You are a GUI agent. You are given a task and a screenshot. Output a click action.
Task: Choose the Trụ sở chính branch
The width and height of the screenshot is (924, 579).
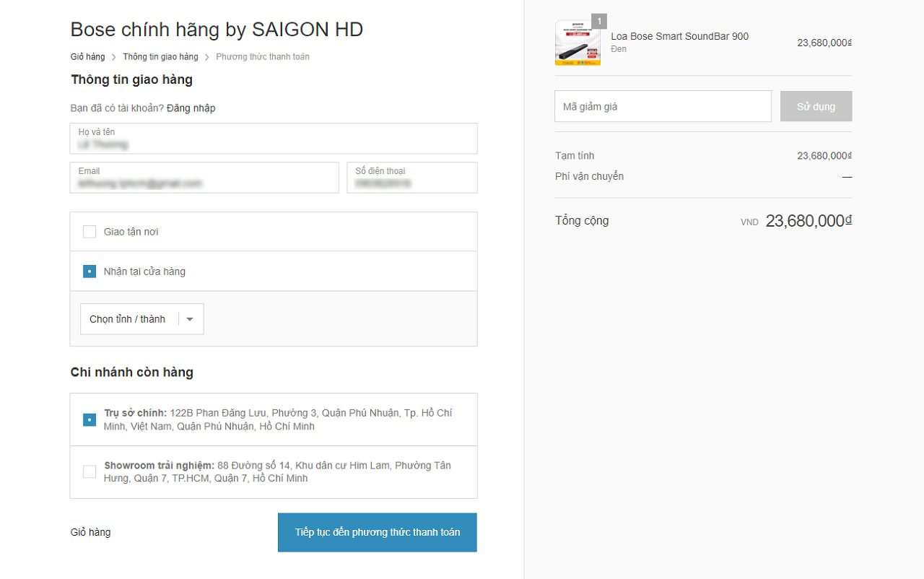[x=90, y=419]
